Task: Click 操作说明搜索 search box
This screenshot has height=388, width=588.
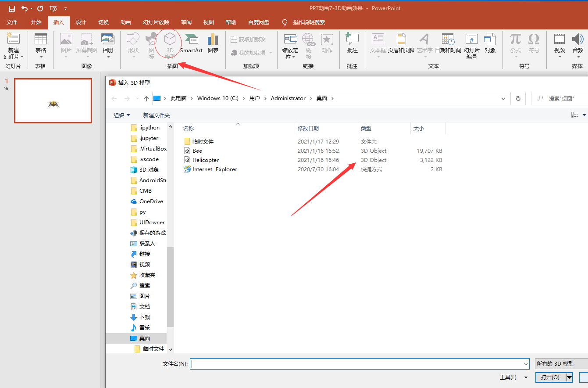Action: coord(309,22)
